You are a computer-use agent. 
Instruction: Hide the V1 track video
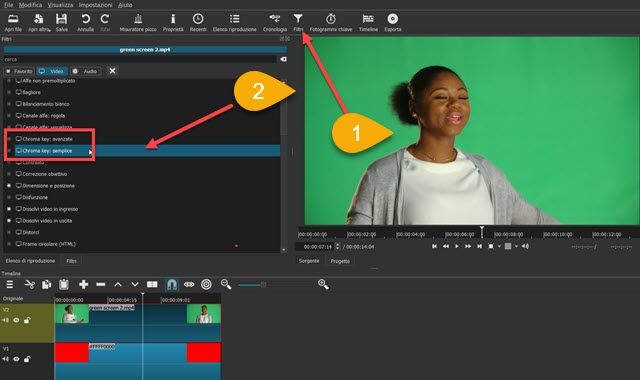[x=16, y=359]
